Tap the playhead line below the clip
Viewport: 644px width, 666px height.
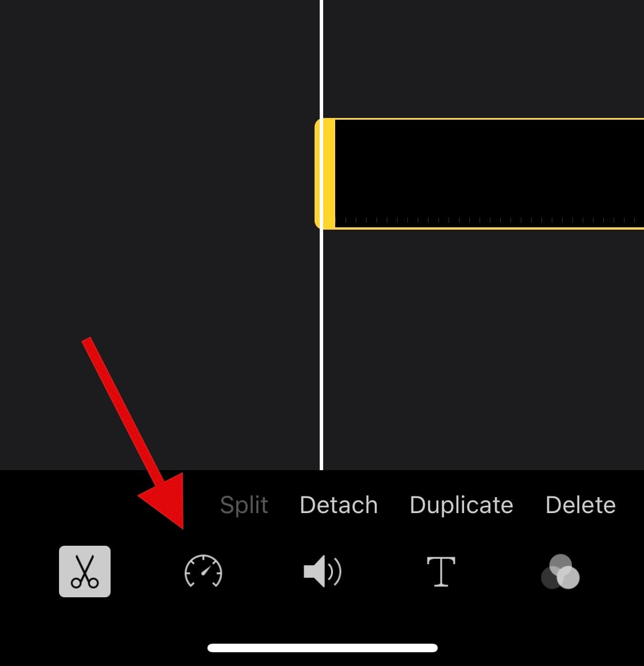pos(321,349)
